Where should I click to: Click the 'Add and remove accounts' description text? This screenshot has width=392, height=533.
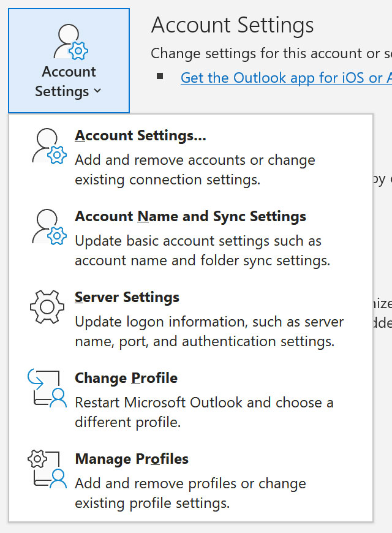pos(195,170)
